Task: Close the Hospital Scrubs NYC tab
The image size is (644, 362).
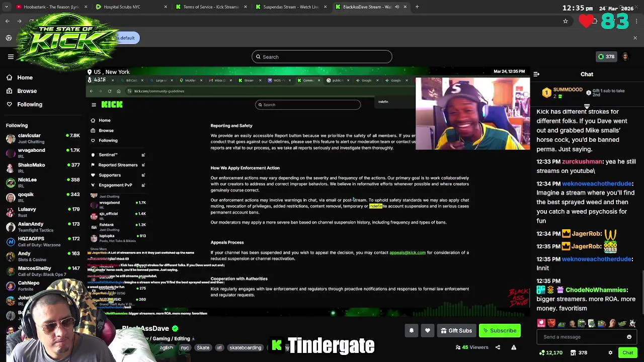Action: [x=166, y=7]
